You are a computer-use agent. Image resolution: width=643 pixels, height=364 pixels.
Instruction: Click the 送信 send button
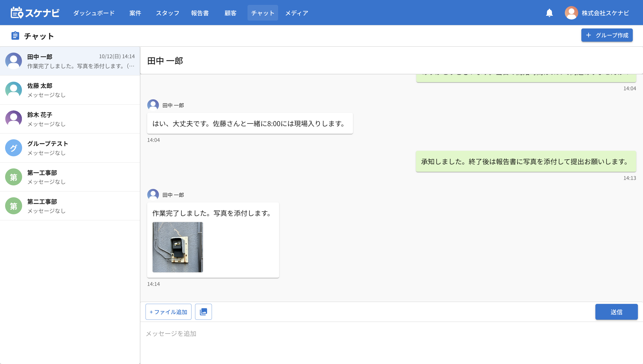click(616, 312)
